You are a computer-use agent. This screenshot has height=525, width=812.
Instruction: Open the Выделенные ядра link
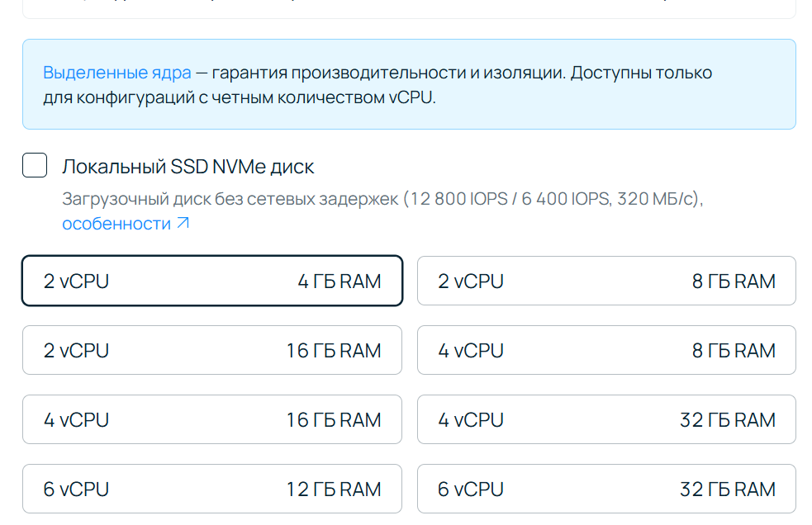point(117,73)
